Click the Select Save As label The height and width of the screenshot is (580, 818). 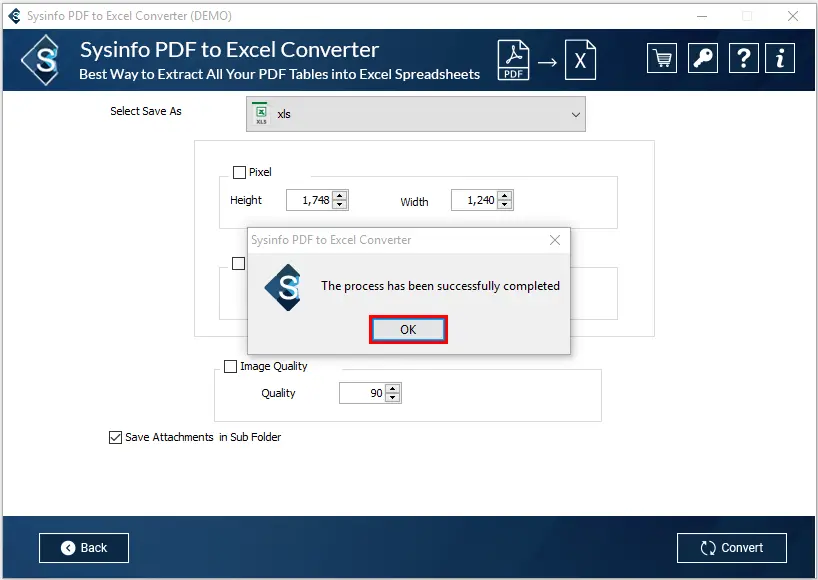coord(146,111)
